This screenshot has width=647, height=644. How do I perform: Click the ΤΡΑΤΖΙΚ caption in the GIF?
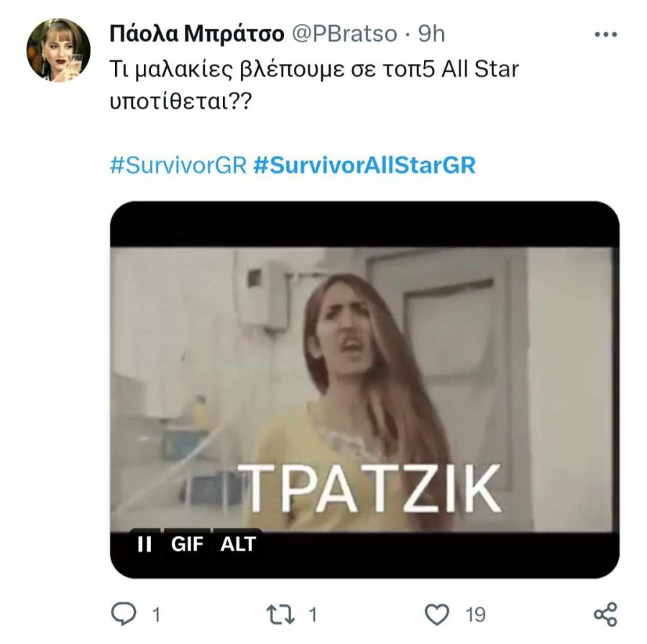[369, 488]
